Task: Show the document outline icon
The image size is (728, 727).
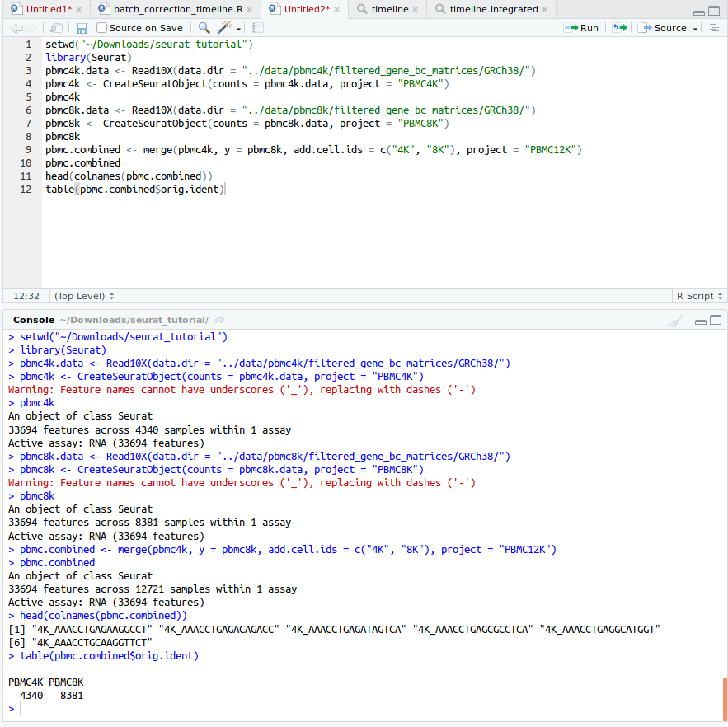Action: (715, 27)
